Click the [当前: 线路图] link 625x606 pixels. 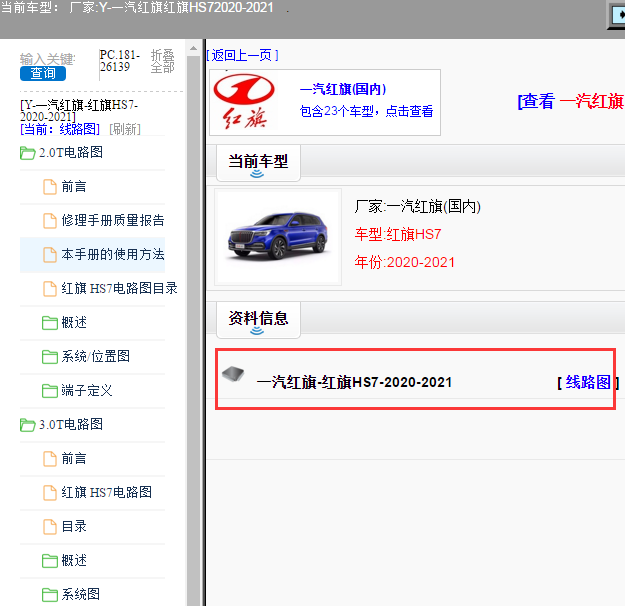tap(60, 129)
